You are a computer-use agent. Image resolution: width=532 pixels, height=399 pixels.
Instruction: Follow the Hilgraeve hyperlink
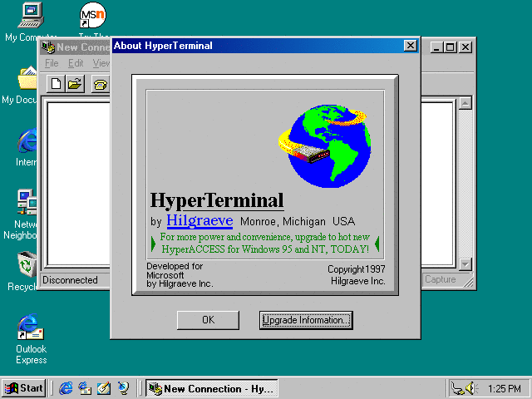pyautogui.click(x=199, y=221)
